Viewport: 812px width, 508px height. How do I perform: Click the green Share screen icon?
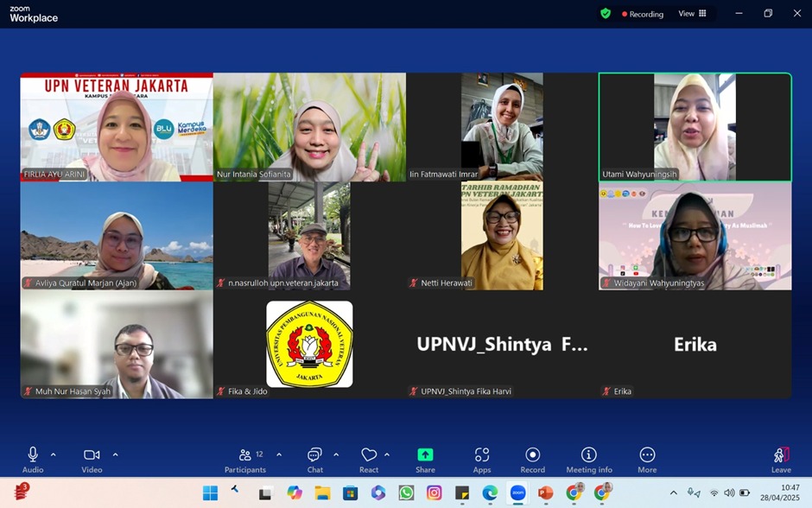tap(425, 455)
